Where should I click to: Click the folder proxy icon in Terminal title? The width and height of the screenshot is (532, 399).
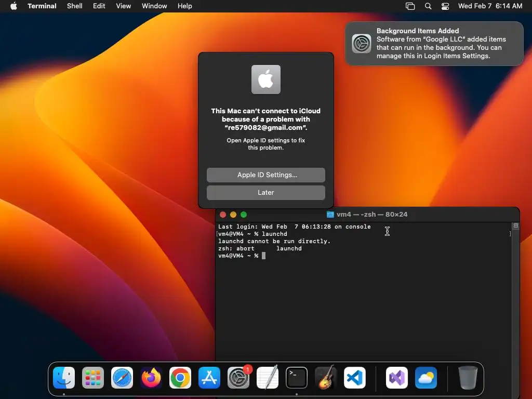tap(330, 215)
